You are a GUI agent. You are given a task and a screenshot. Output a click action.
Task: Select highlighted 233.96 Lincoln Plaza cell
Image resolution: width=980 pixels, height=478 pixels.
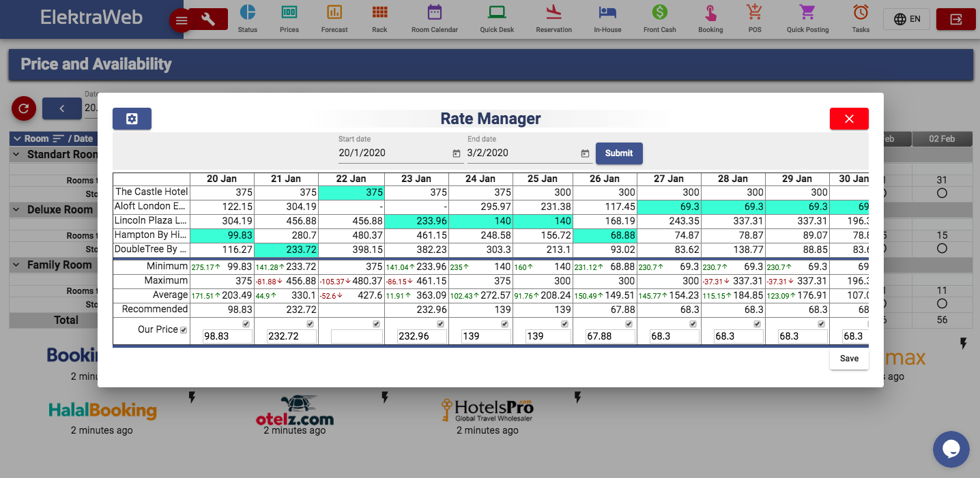[416, 221]
